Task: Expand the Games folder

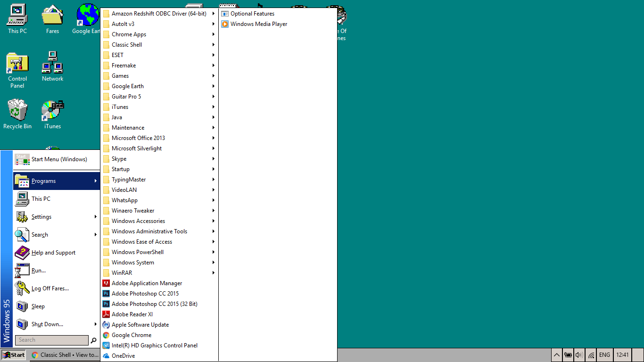Action: 159,76
